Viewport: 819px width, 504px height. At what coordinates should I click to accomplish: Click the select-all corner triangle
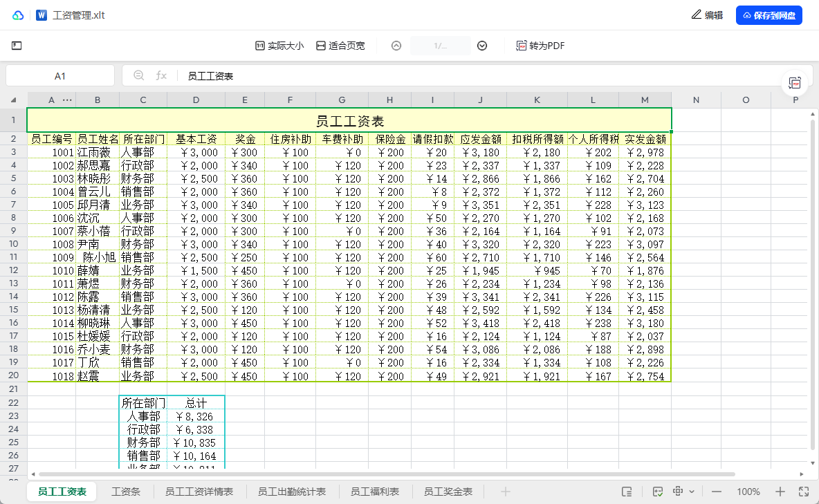(x=13, y=100)
